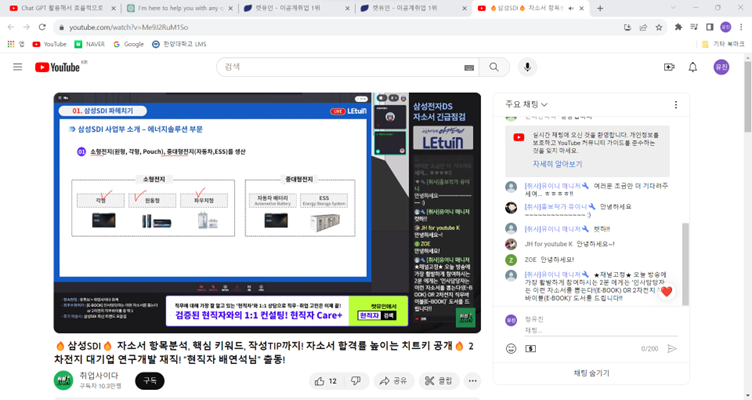This screenshot has width=752, height=400.
Task: Click the magnifier search button
Action: [493, 67]
